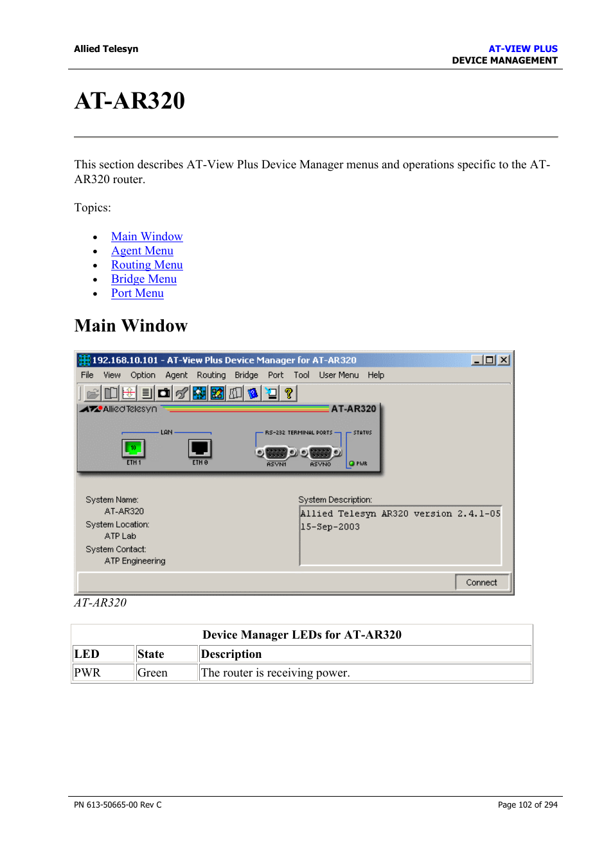Click the Connect button
The image size is (613, 868).
pyautogui.click(x=482, y=582)
